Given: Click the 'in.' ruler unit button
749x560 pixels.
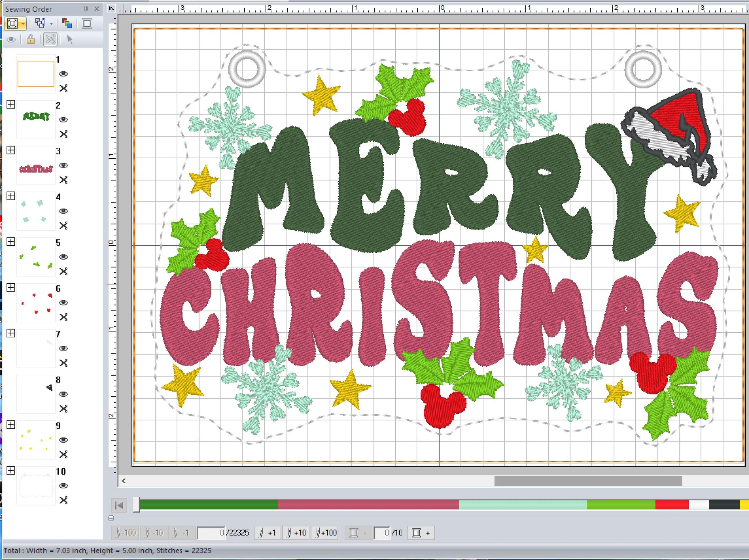Looking at the screenshot, I should click(x=112, y=8).
